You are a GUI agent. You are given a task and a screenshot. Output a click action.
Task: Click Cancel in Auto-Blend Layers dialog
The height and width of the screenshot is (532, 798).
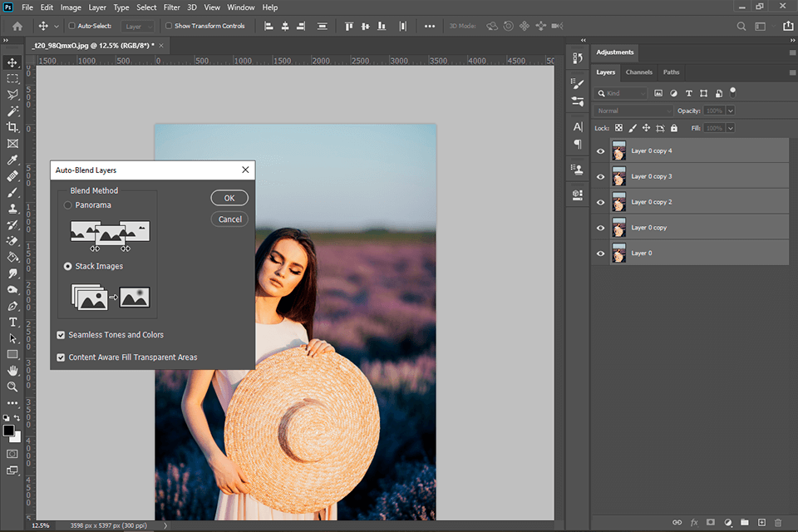(229, 219)
